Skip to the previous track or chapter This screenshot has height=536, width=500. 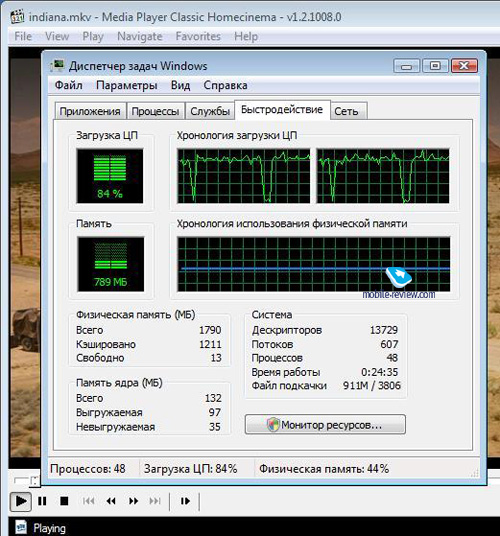click(x=89, y=501)
